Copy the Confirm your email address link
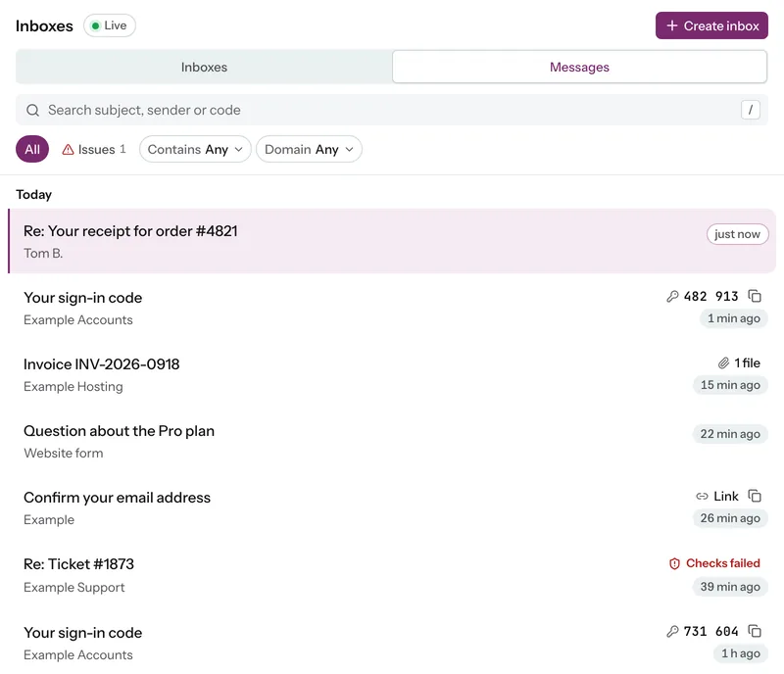784x674 pixels. pyautogui.click(x=755, y=496)
